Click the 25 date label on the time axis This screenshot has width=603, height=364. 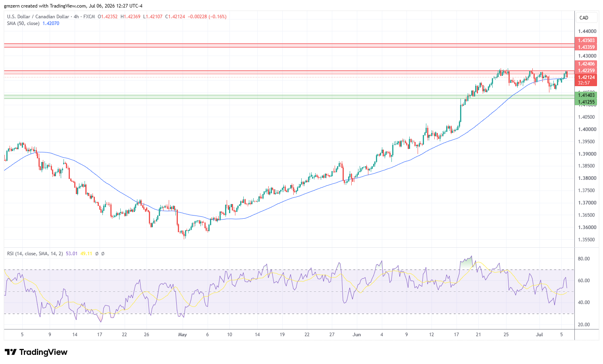point(506,335)
